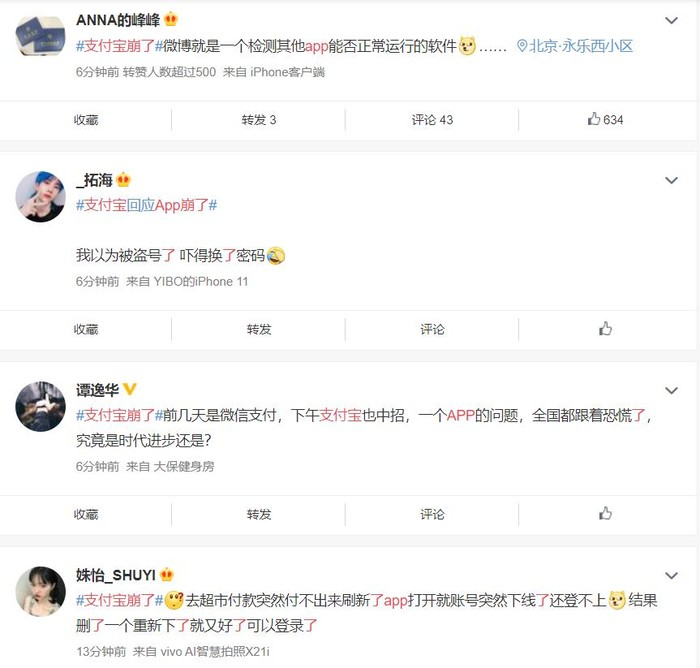Viewport: 700px width, 668px height.
Task: Open the chevron menu on 姝怡_SHUYI's post
Action: pyautogui.click(x=671, y=575)
